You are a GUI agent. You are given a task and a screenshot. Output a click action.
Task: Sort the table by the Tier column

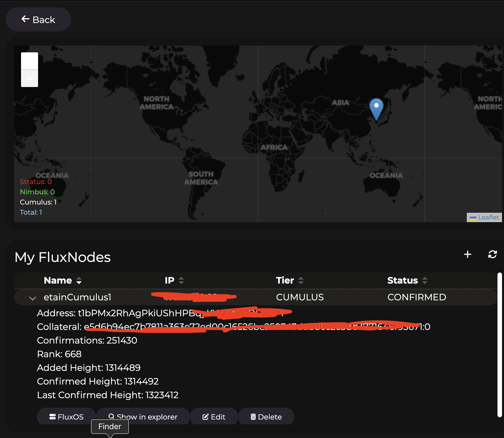(x=290, y=280)
